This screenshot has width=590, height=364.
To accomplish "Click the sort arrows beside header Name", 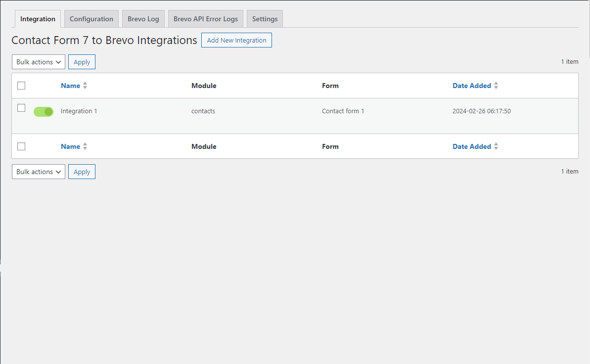I will coord(85,86).
